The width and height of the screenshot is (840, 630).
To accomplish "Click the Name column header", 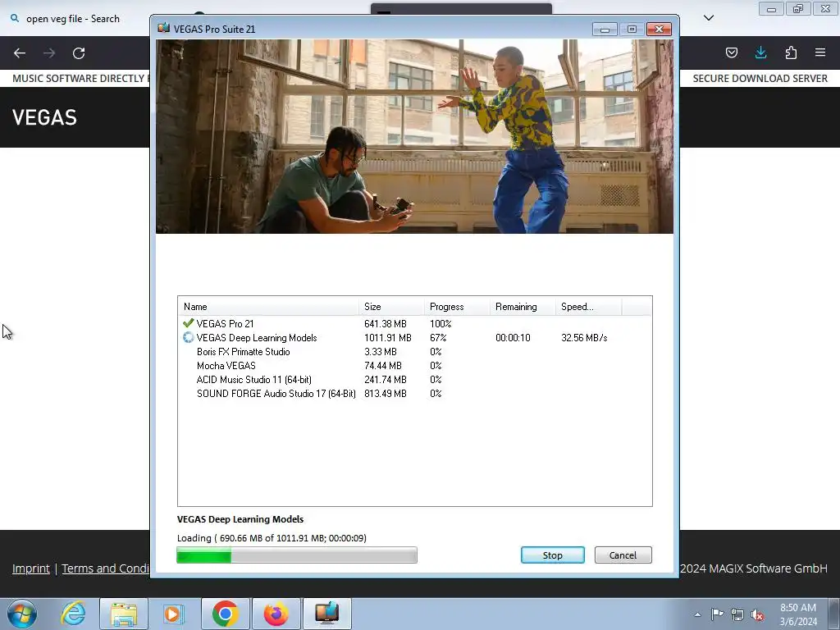I will (x=268, y=307).
